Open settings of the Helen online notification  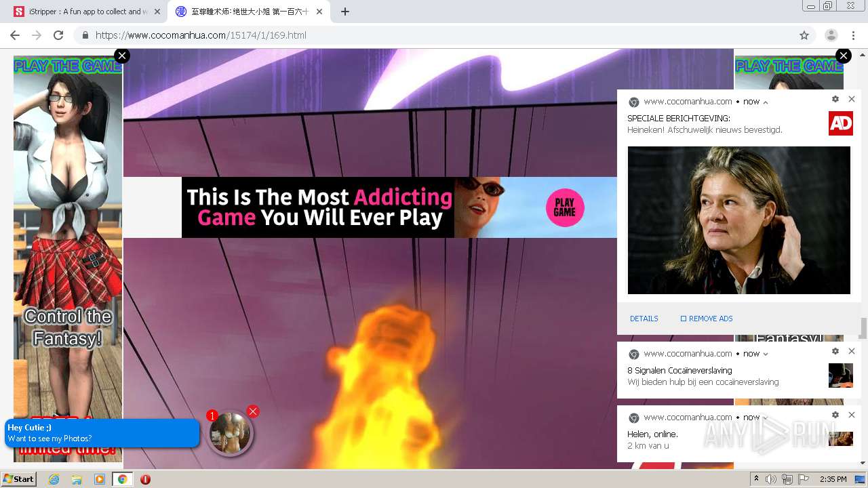(835, 415)
